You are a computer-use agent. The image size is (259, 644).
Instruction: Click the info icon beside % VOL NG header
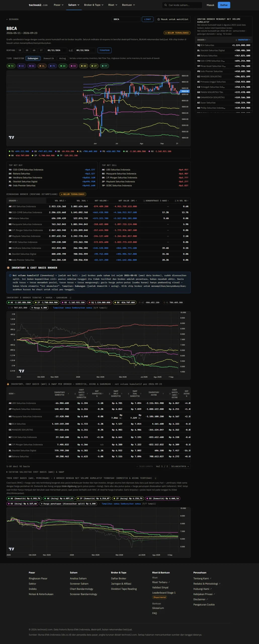175,201
